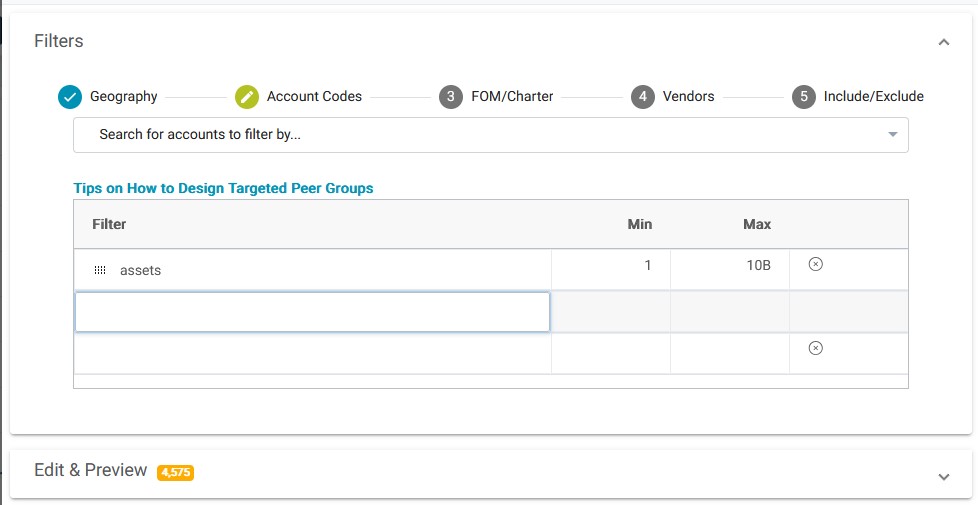
Task: Click the Include/Exclude step 5 circle
Action: (804, 97)
